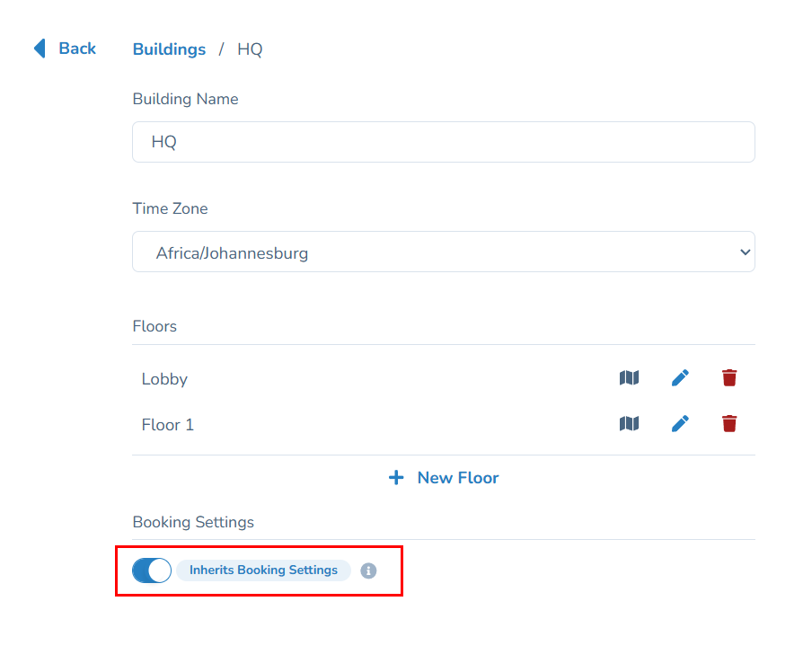Click the Back navigation link
This screenshot has height=672, width=812.
click(x=78, y=49)
